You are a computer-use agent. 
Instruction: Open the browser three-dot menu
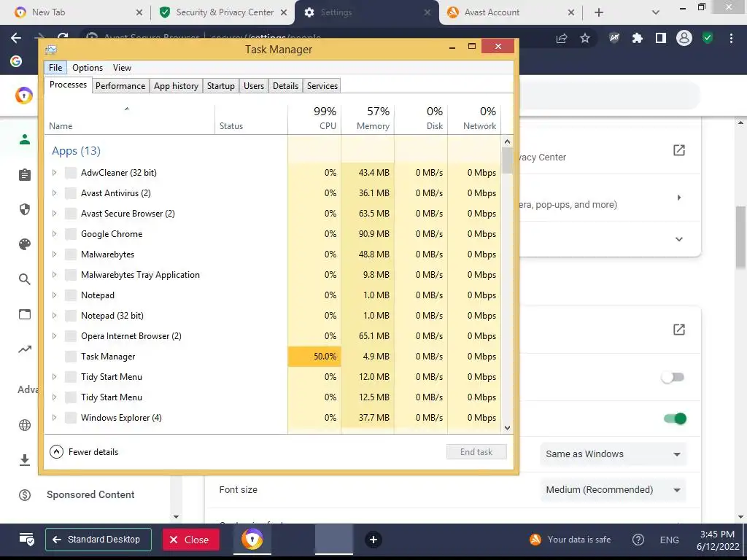(731, 38)
